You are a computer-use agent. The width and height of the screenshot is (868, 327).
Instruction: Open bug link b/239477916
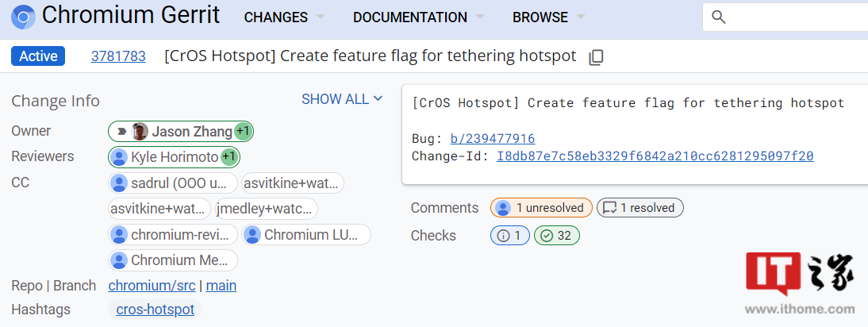pyautogui.click(x=493, y=138)
